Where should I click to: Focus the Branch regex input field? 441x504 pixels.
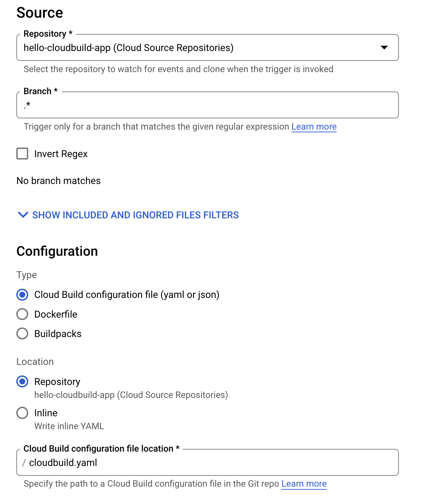coord(207,105)
